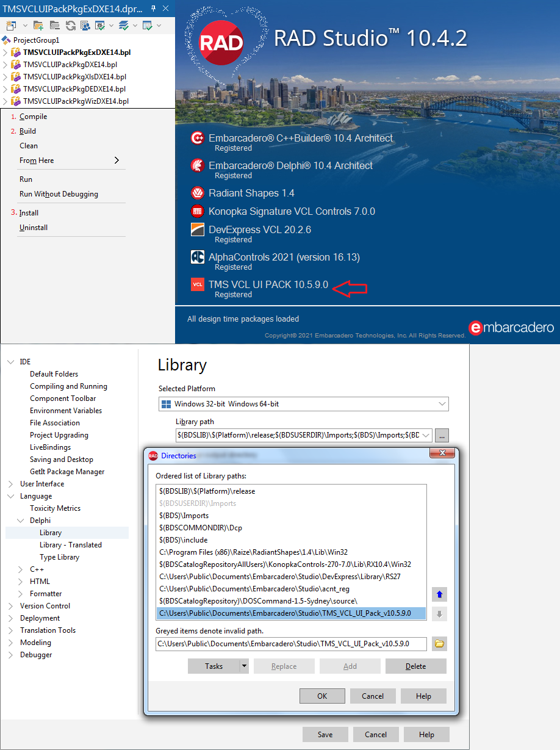Choose Clean from the context menu
The image size is (560, 750).
(29, 146)
